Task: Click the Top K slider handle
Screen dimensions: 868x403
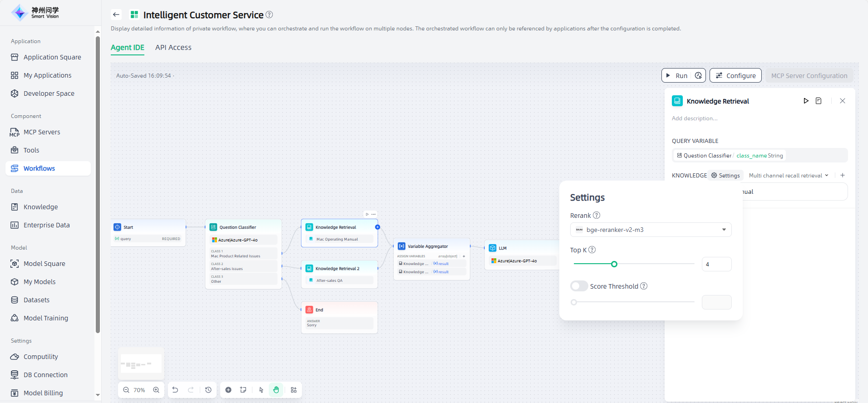Action: click(x=614, y=264)
